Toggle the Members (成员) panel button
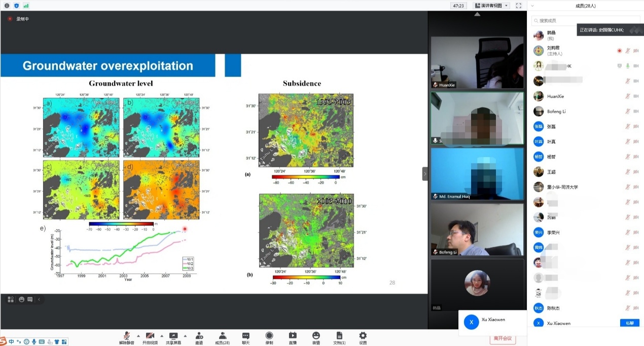 point(222,336)
